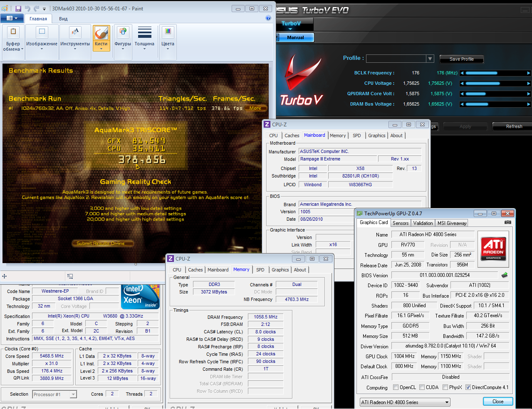532x409 pixels.
Task: Click the Manual mode button in TurboV
Action: 295,37
